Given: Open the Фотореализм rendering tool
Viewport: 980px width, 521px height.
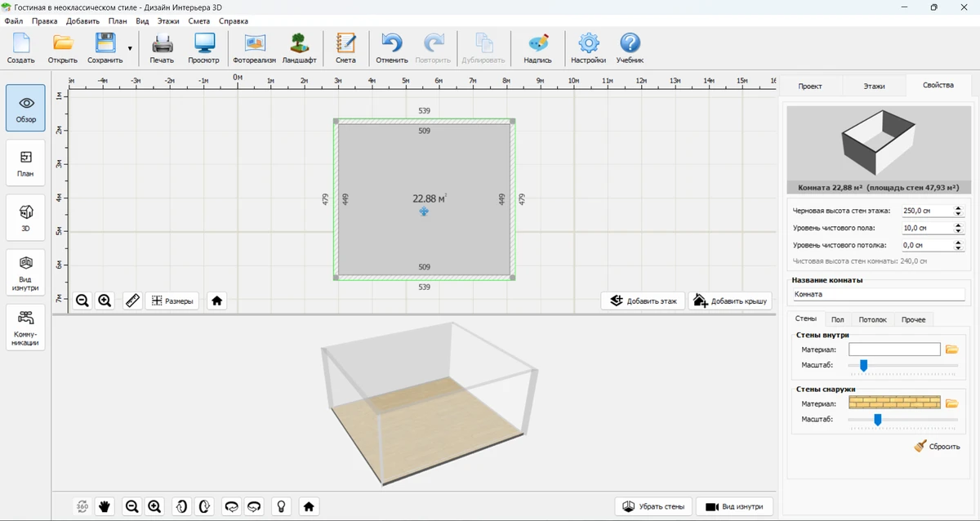Looking at the screenshot, I should coord(254,49).
